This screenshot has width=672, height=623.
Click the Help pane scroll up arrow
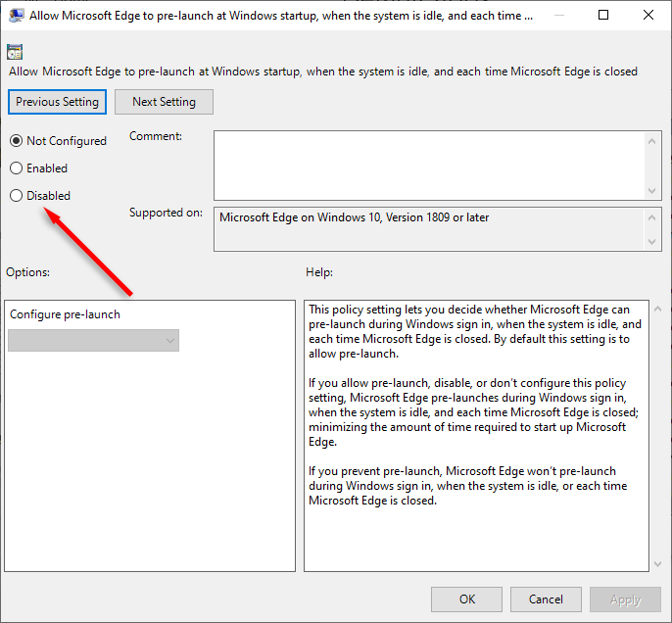pyautogui.click(x=658, y=309)
